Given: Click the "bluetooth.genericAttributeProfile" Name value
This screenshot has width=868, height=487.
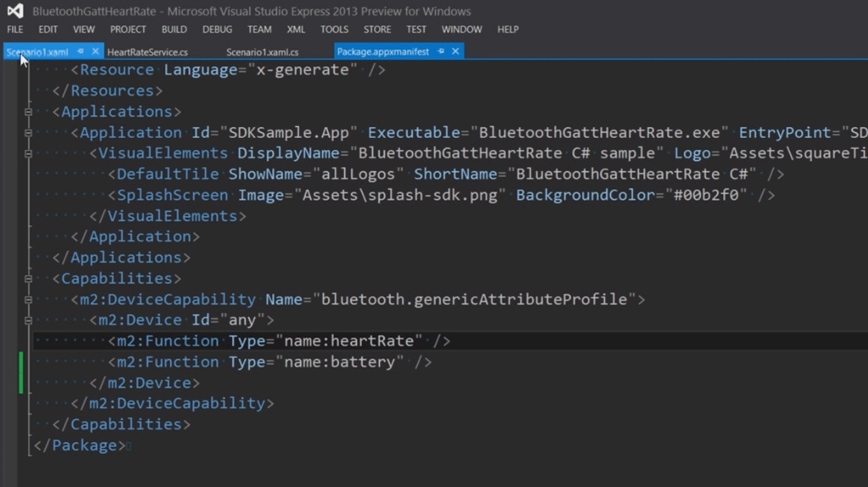Looking at the screenshot, I should point(475,299).
